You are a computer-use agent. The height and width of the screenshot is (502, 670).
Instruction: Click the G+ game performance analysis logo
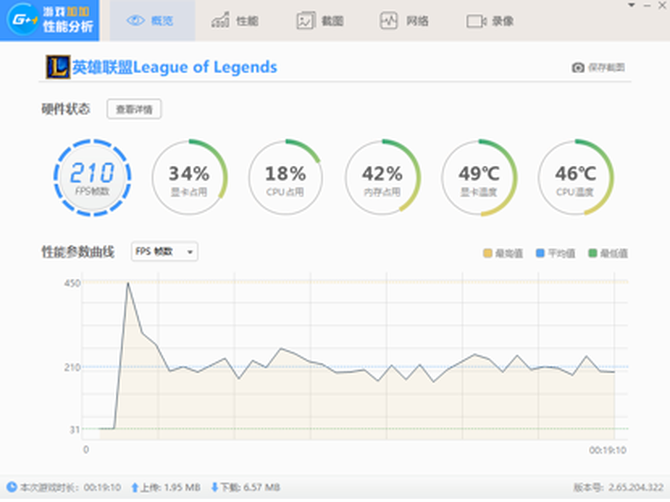[x=50, y=21]
